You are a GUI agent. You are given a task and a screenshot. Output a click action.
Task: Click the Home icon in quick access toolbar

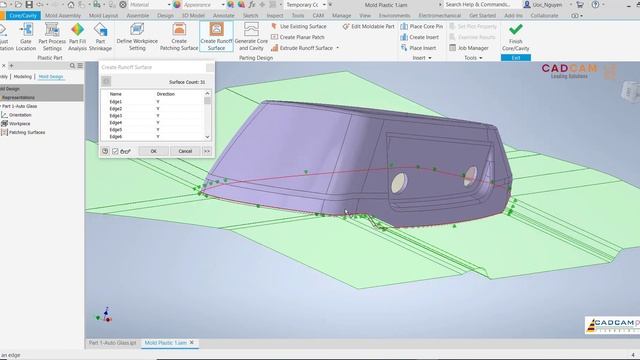[x=71, y=4]
